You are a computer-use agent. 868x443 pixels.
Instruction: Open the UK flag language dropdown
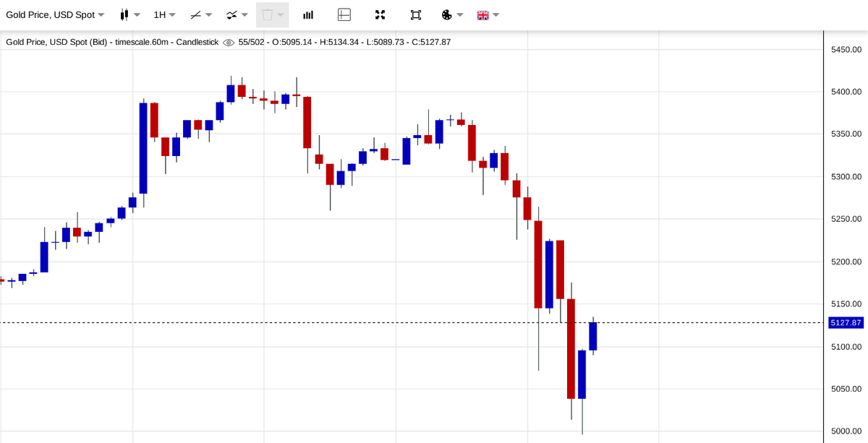click(x=488, y=14)
